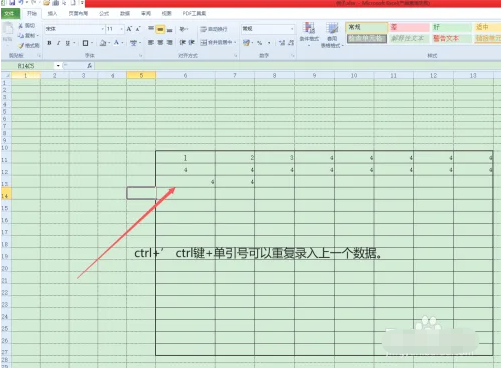The height and width of the screenshot is (368, 503).
Task: Click the Wrap Text button
Action: [x=214, y=29]
